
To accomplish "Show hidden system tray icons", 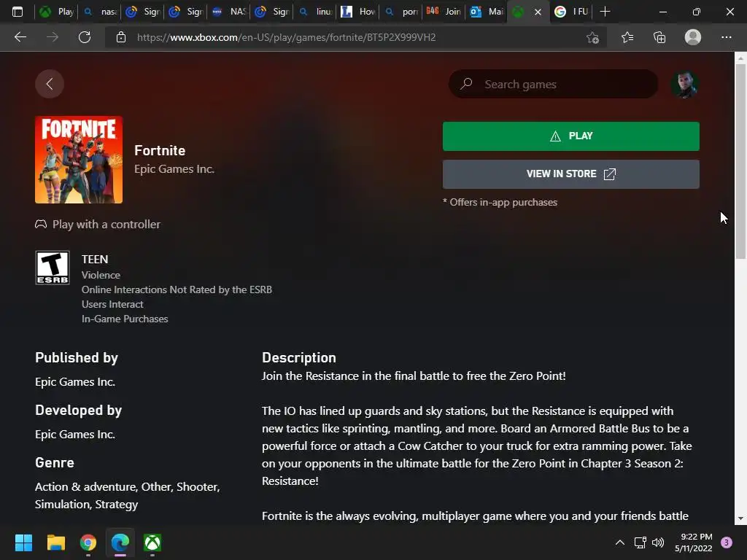I will pyautogui.click(x=620, y=542).
